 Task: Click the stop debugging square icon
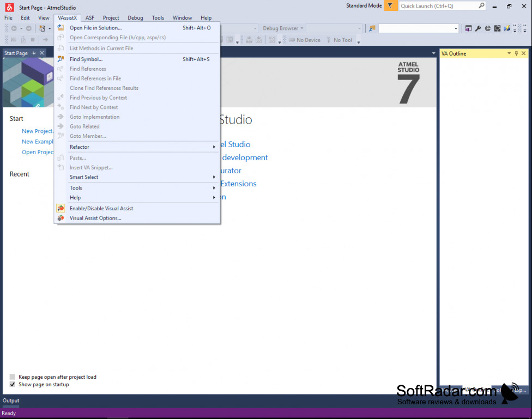[33, 40]
